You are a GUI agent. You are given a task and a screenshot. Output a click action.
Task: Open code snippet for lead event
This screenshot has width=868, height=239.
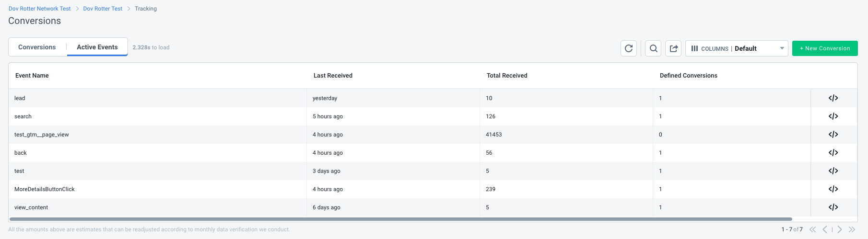[x=833, y=98]
